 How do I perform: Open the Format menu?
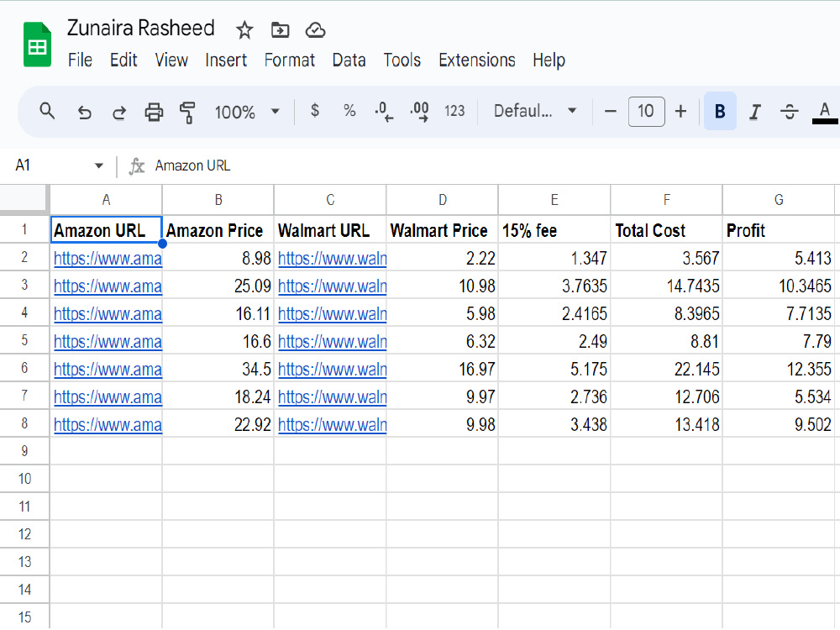[x=290, y=60]
